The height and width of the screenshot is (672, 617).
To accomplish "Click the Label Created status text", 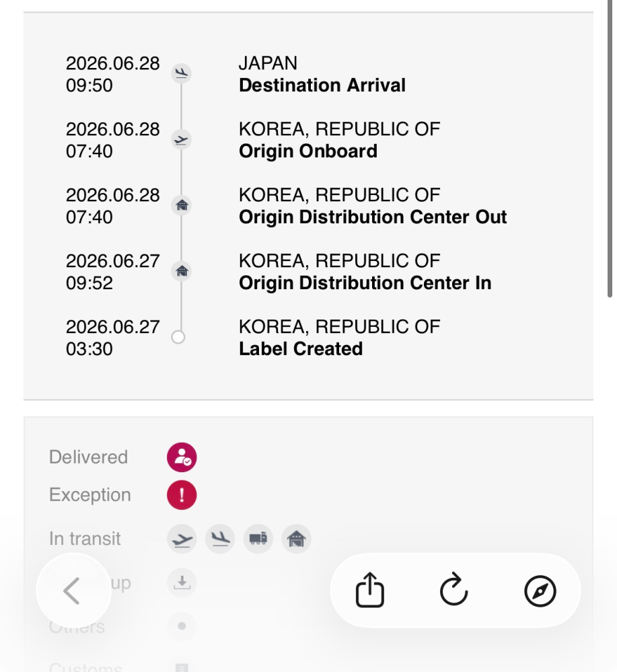I will (301, 348).
